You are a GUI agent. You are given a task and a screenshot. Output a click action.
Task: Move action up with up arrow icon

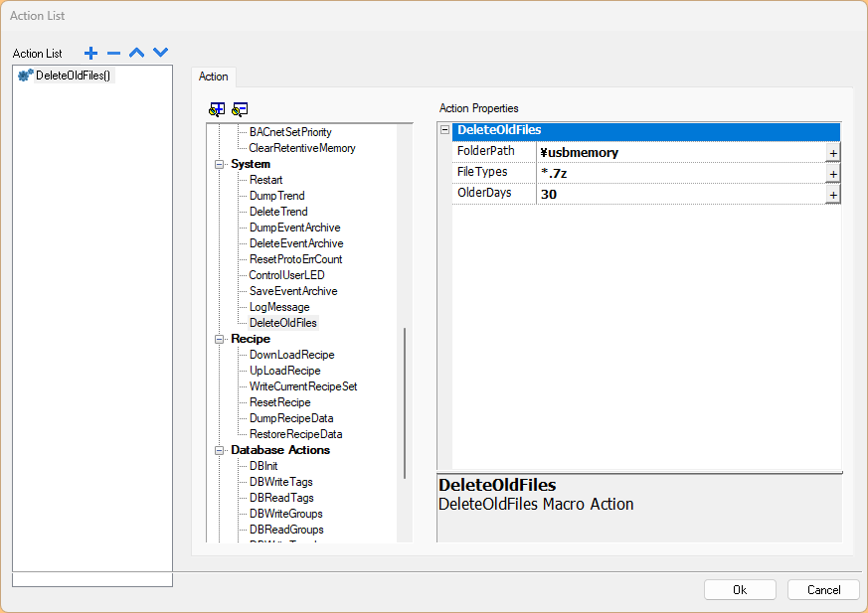pyautogui.click(x=137, y=53)
